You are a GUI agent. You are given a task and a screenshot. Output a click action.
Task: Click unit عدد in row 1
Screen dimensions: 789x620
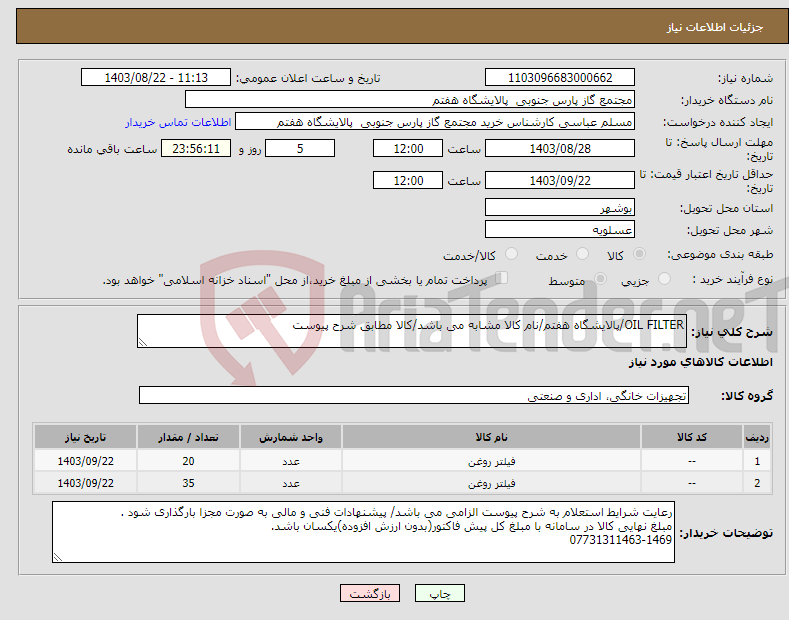tap(291, 461)
